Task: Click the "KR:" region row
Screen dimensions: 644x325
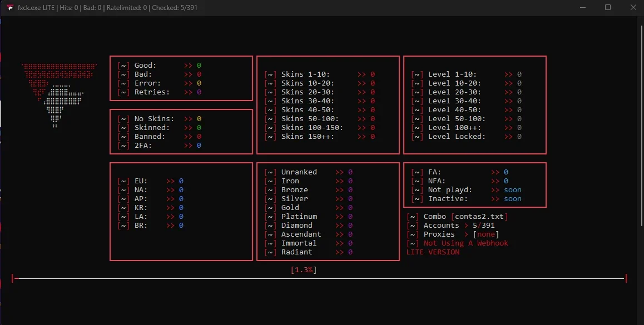Action: (x=150, y=208)
